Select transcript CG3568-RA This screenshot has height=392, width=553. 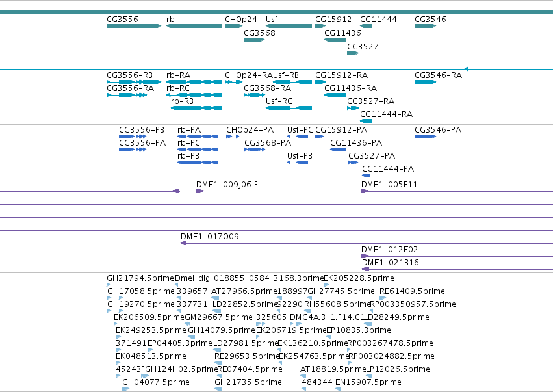tap(254, 96)
